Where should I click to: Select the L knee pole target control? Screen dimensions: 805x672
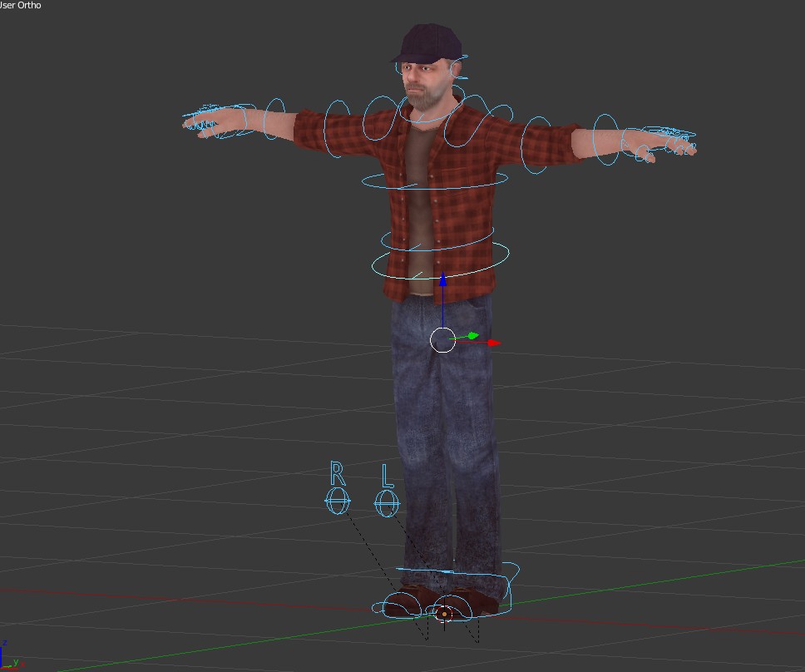pos(385,503)
